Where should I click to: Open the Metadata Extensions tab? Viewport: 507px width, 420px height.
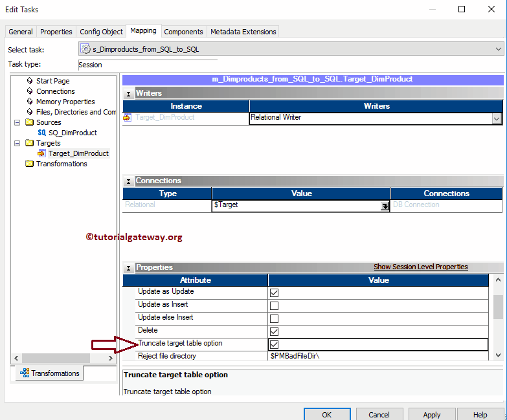243,32
